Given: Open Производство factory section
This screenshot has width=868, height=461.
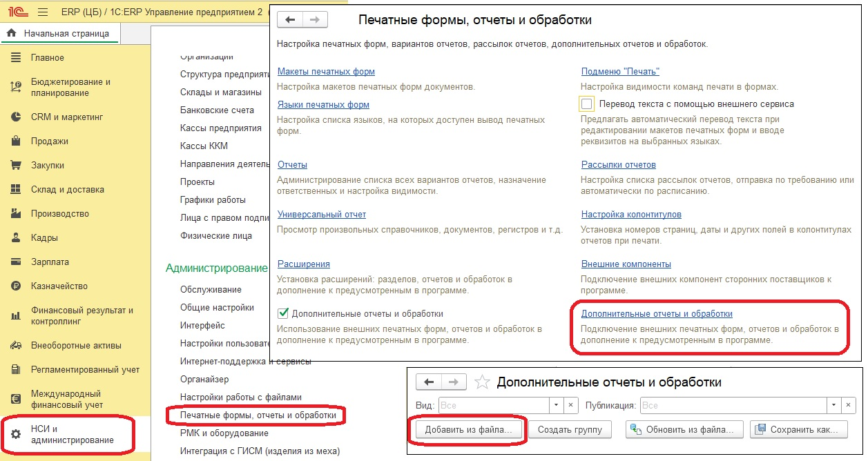Looking at the screenshot, I should 59,214.
